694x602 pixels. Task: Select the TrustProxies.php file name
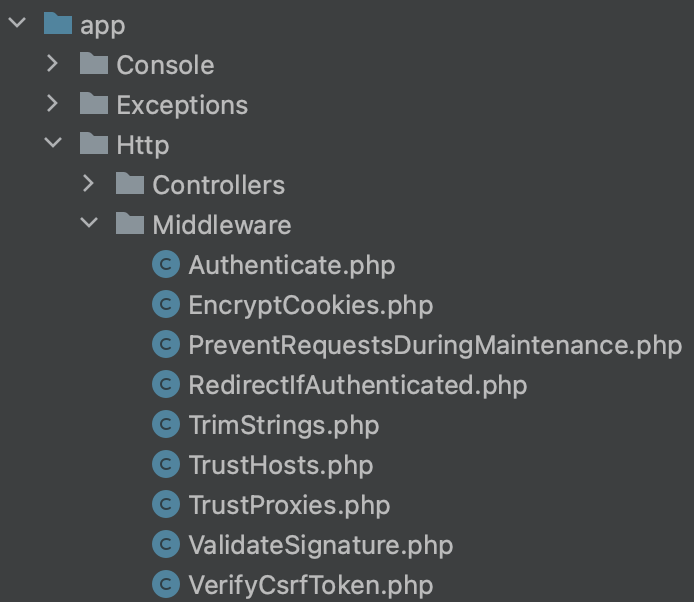click(x=289, y=505)
